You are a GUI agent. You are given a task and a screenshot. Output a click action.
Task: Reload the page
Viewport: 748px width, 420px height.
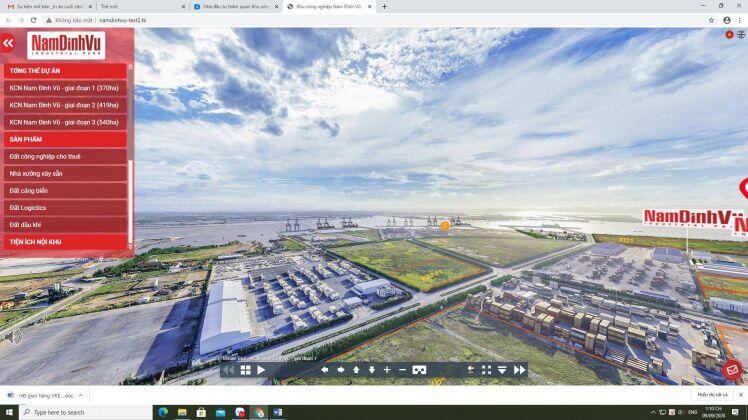click(x=33, y=20)
